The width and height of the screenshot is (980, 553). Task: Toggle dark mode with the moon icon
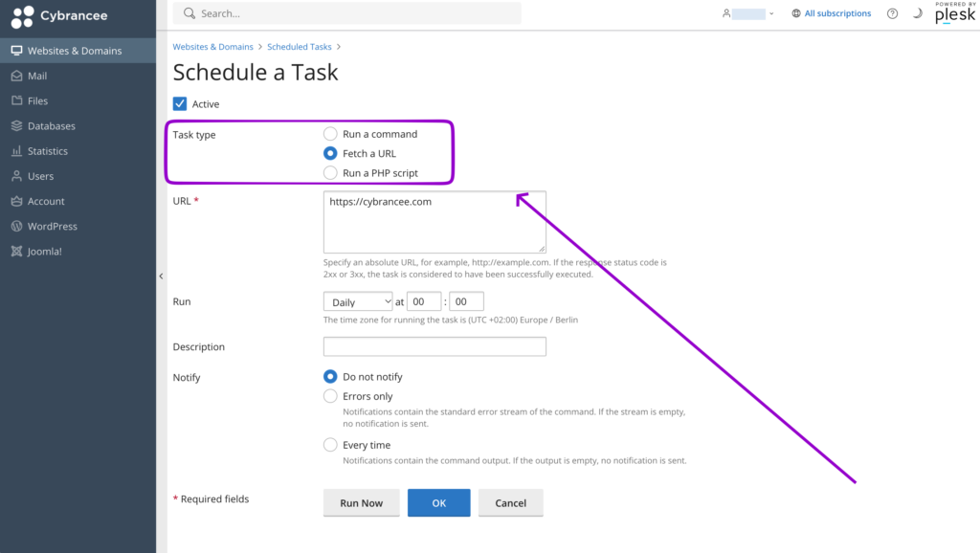918,13
